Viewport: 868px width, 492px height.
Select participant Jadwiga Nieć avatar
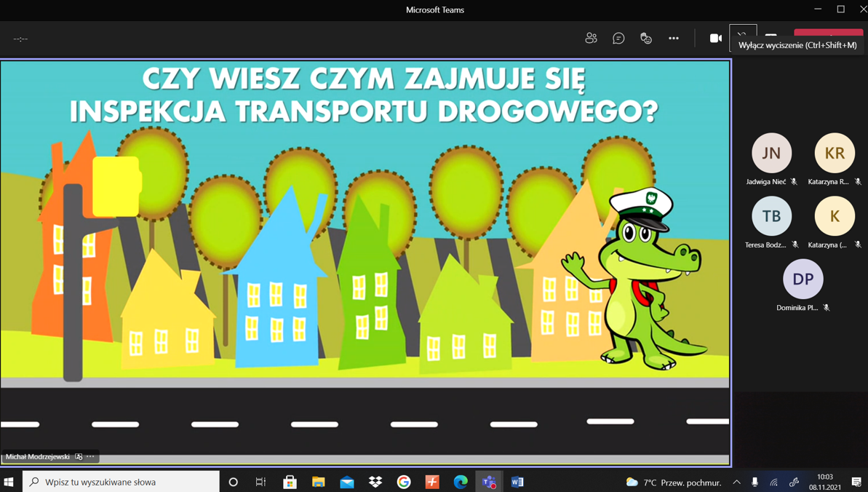coord(771,153)
